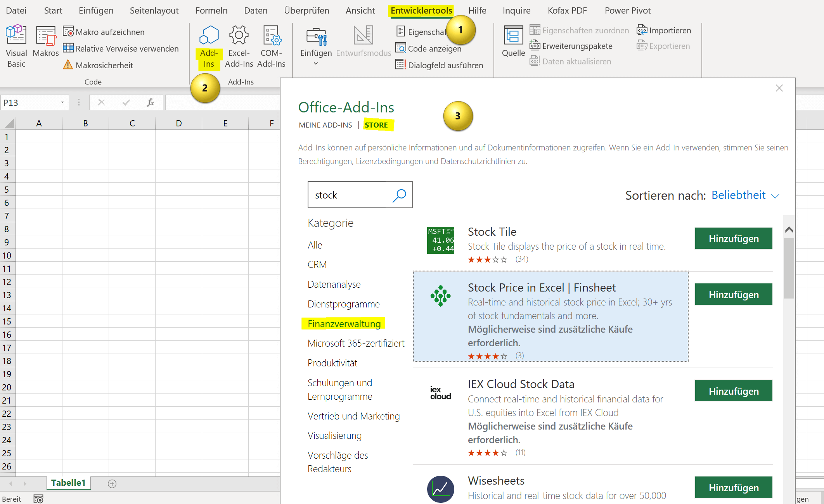
Task: Open the Datei tab
Action: point(16,10)
